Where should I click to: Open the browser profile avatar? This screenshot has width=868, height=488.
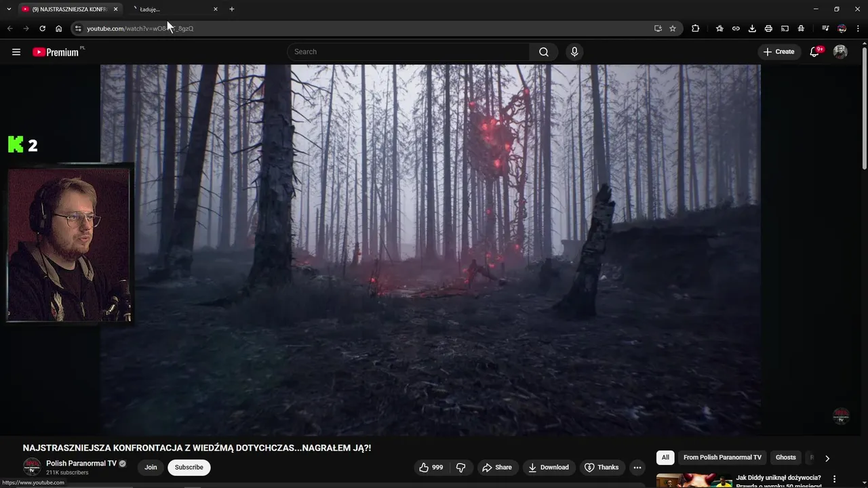click(842, 28)
